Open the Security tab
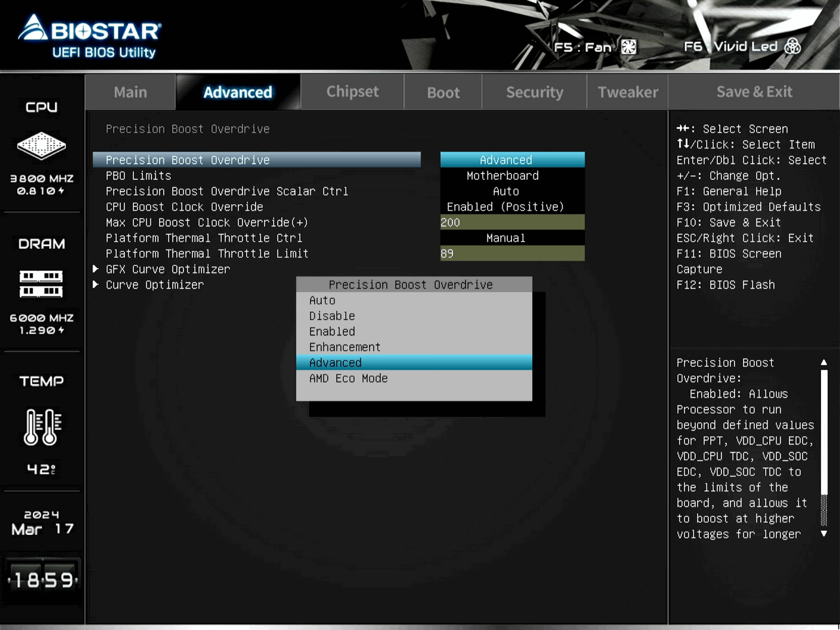 coord(534,93)
